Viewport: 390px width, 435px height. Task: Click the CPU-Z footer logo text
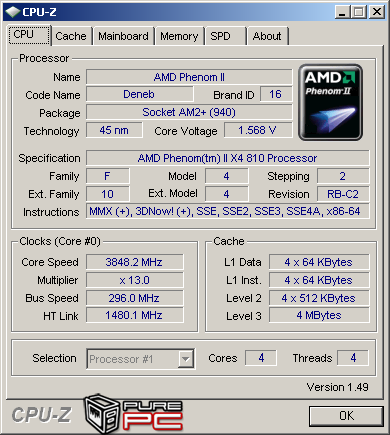pos(42,415)
